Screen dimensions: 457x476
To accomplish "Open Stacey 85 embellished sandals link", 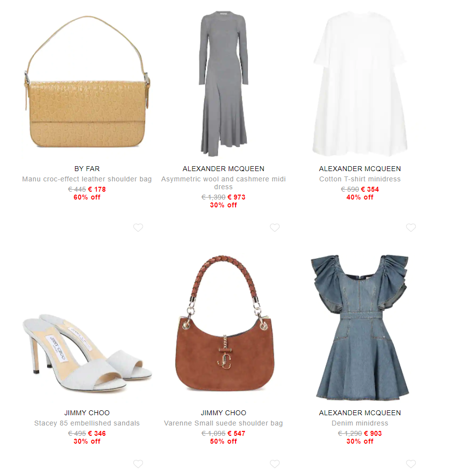I will pos(87,423).
